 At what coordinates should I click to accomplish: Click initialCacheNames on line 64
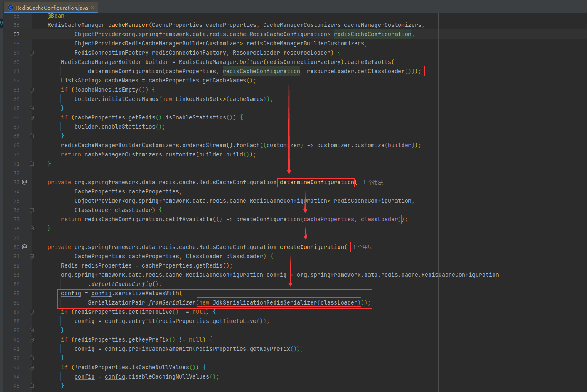point(130,99)
